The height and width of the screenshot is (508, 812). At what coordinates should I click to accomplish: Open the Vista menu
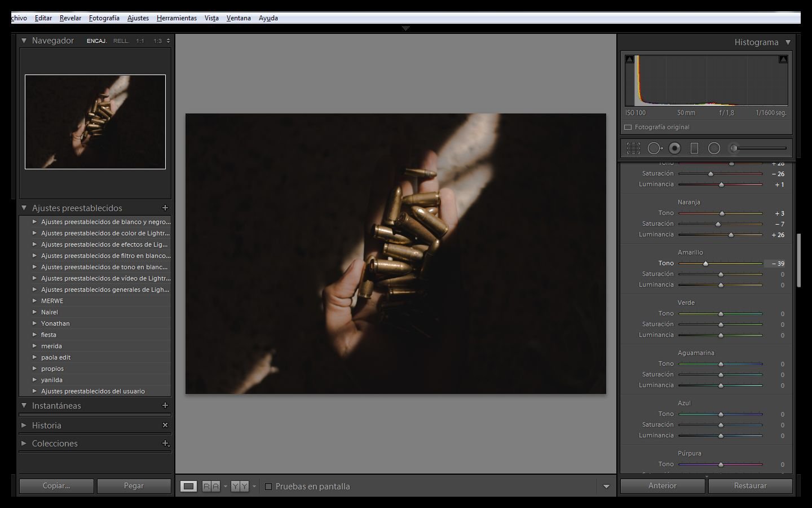pos(211,18)
